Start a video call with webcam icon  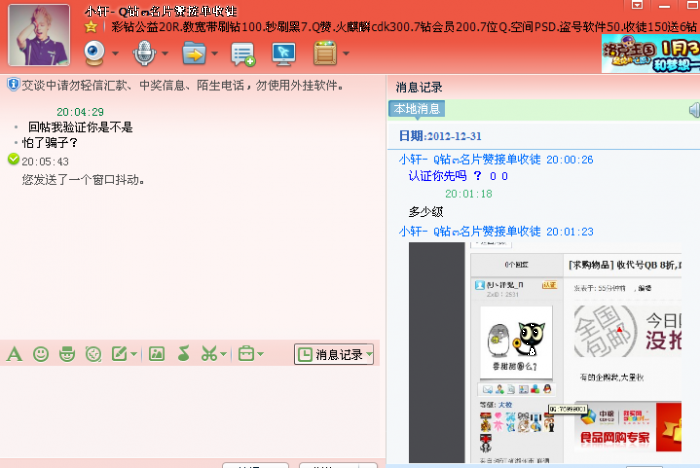point(95,53)
